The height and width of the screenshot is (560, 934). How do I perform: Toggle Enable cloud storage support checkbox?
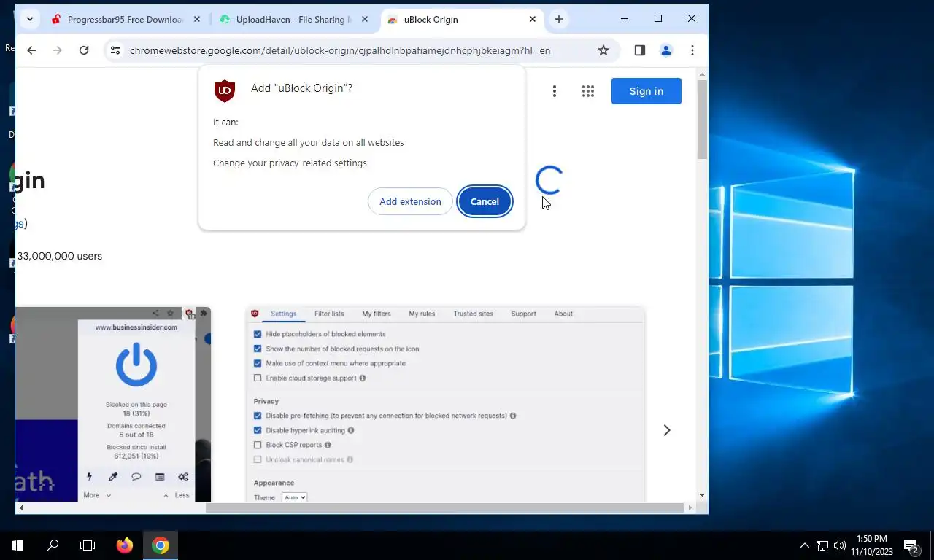[x=258, y=378]
